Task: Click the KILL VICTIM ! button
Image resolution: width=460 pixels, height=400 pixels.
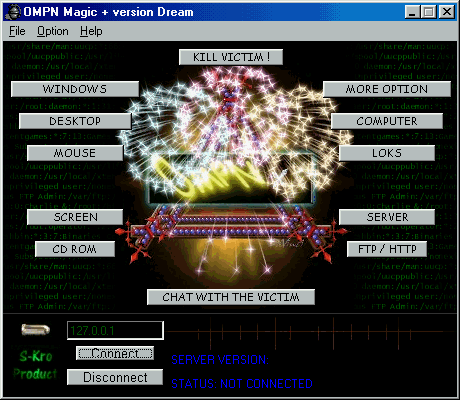Action: pos(231,57)
